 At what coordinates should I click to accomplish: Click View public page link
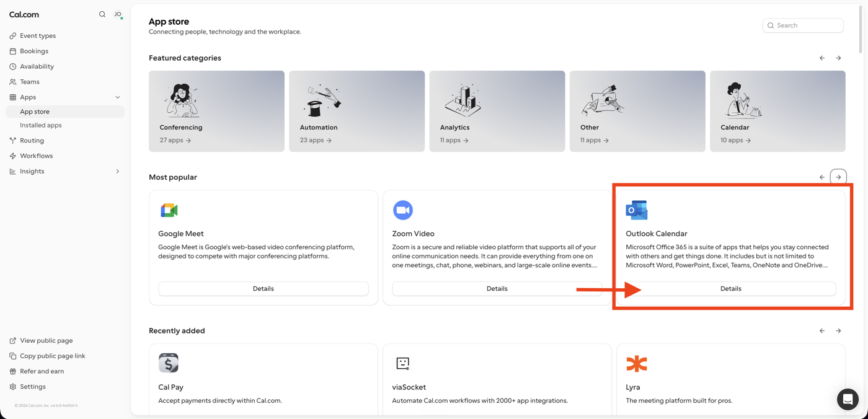[x=46, y=341]
